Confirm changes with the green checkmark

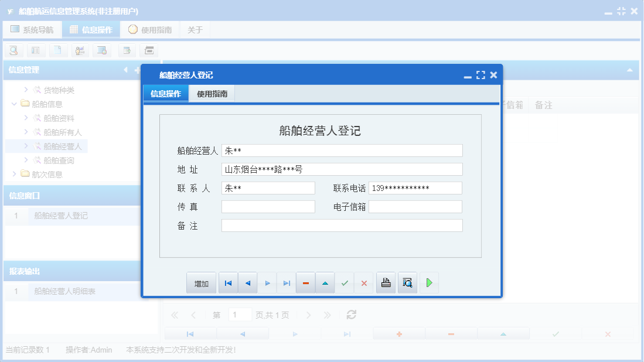(345, 282)
